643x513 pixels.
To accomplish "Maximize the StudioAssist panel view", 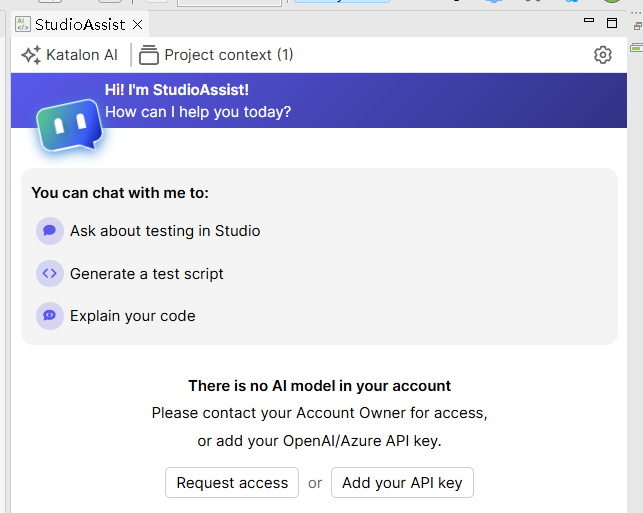I will click(612, 22).
